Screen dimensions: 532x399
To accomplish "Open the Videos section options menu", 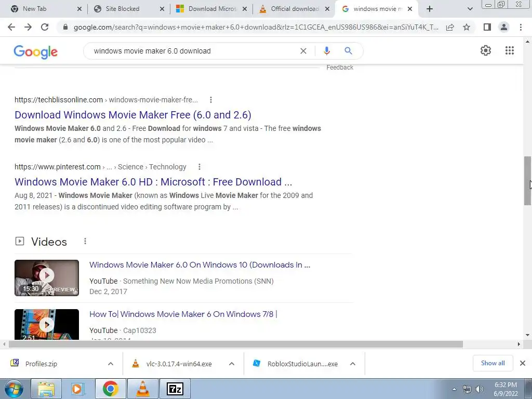I will pyautogui.click(x=85, y=241).
